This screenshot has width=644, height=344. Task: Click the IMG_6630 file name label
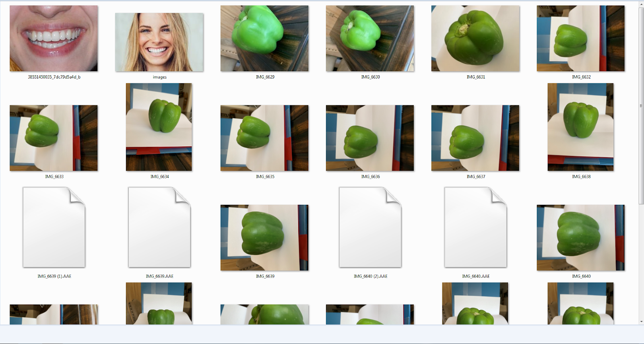tap(371, 77)
